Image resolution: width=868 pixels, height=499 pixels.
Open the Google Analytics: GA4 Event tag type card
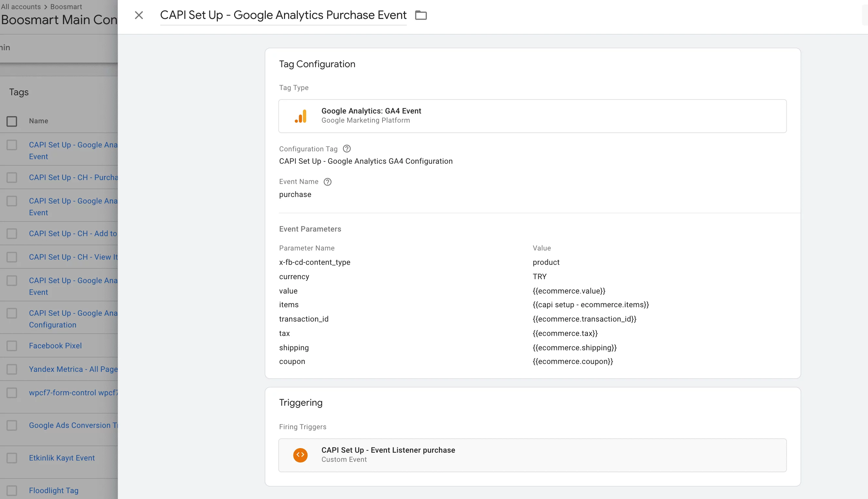[x=532, y=116]
